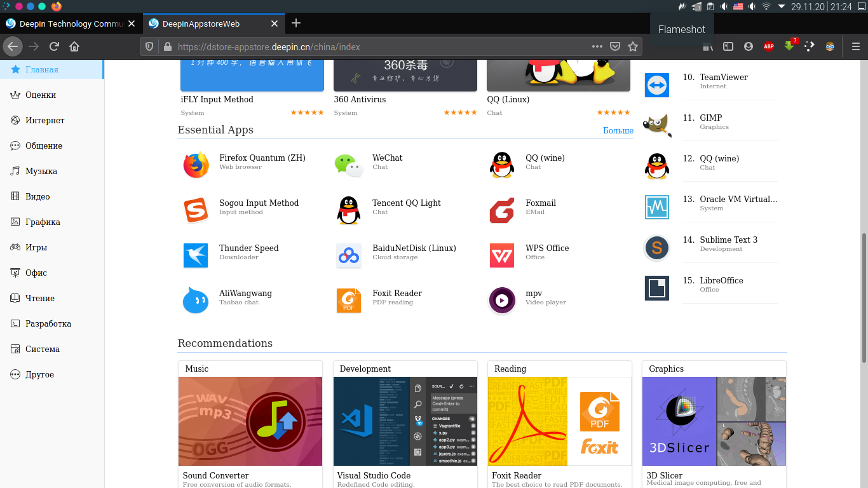This screenshot has height=488, width=868.
Task: Open the Visual Studio Code recommendation thumbnail
Action: pyautogui.click(x=405, y=421)
